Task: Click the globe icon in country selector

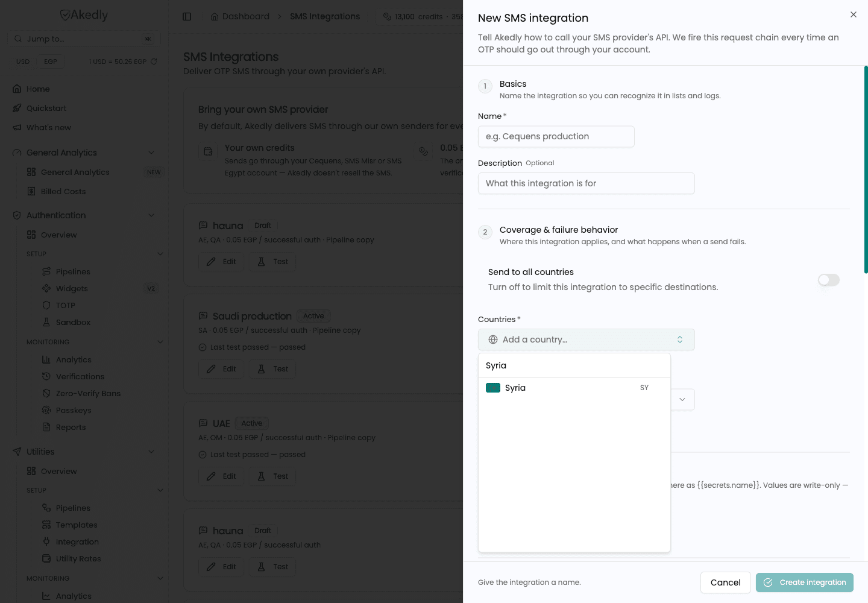Action: [493, 339]
